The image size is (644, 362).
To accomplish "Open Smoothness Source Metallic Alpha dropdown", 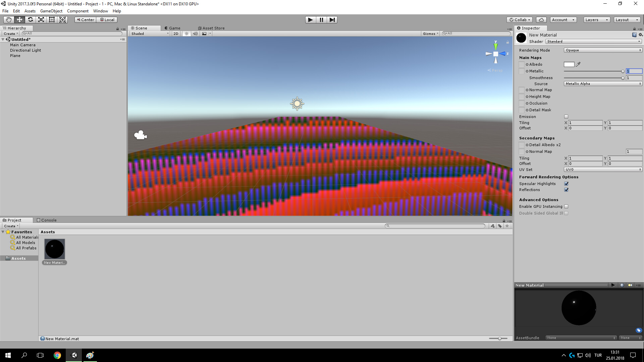I will 603,84.
